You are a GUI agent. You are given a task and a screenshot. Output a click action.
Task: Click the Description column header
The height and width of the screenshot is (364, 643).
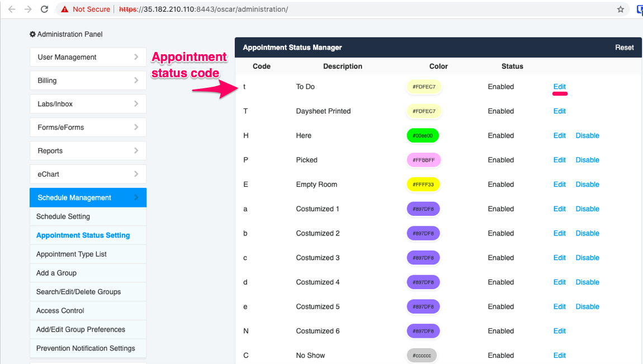342,67
